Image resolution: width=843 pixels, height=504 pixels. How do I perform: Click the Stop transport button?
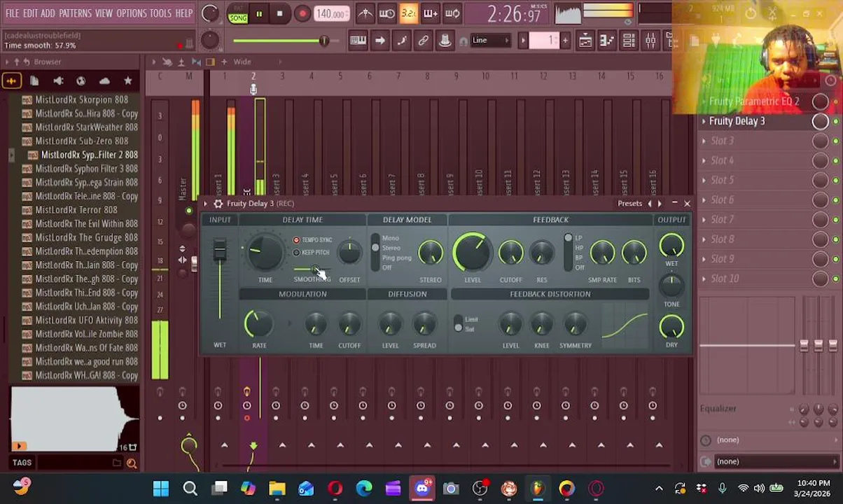279,13
